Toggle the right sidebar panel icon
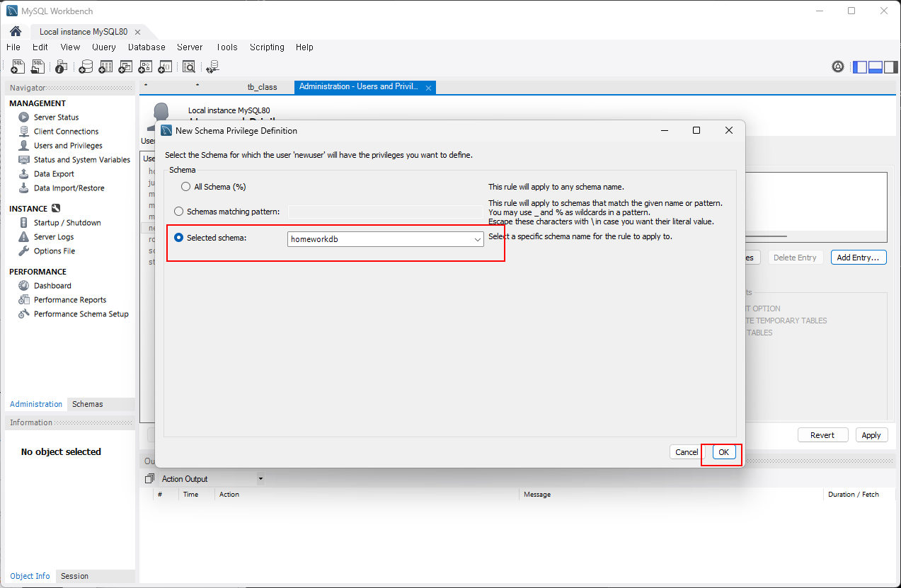Image resolution: width=901 pixels, height=588 pixels. 890,67
